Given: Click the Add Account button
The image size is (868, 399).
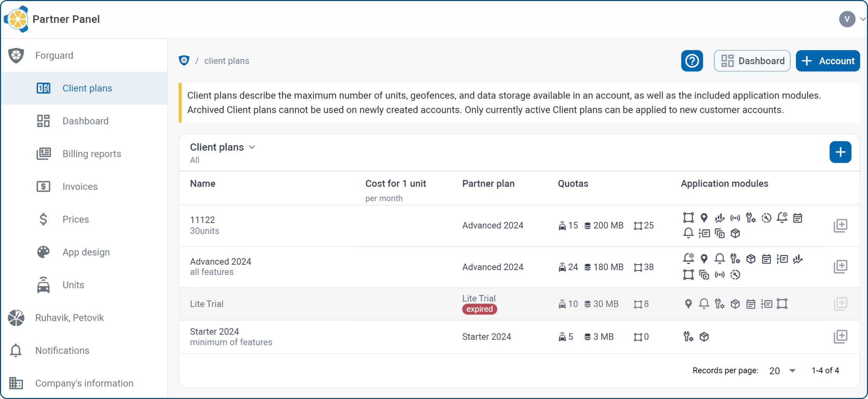Looking at the screenshot, I should 828,61.
